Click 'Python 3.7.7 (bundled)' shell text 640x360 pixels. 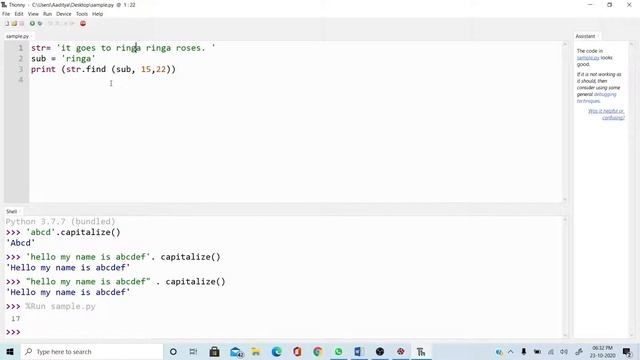point(60,222)
